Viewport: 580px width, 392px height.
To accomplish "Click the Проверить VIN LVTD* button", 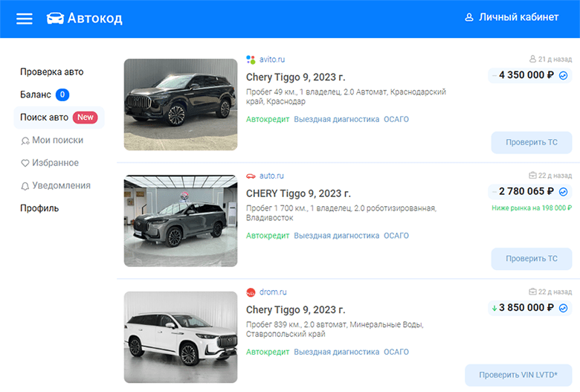I will pos(518,375).
